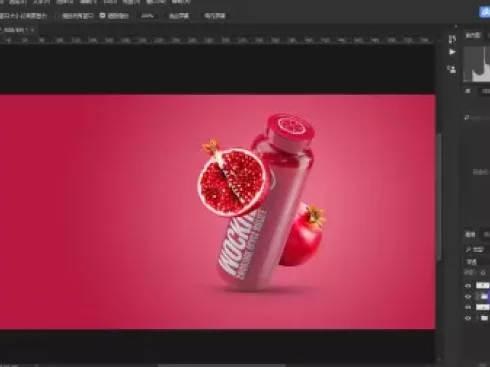The height and width of the screenshot is (367, 490).
Task: Click the search icon in the middle right panel
Action: [467, 117]
